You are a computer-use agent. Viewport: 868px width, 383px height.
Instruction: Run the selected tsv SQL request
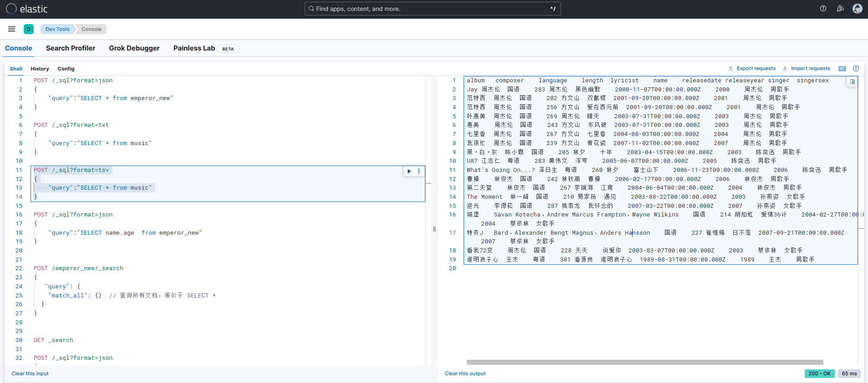point(409,171)
